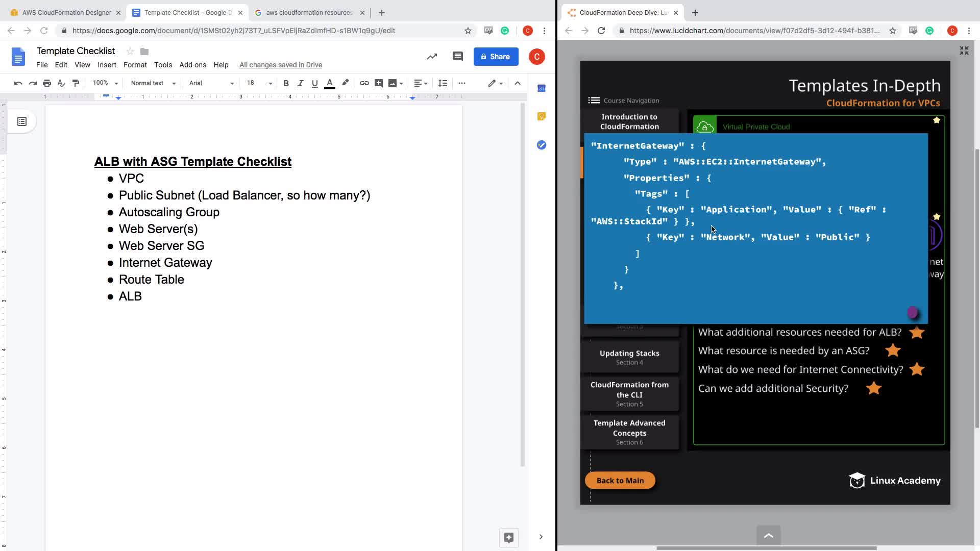Open the Format menu

pyautogui.click(x=135, y=65)
